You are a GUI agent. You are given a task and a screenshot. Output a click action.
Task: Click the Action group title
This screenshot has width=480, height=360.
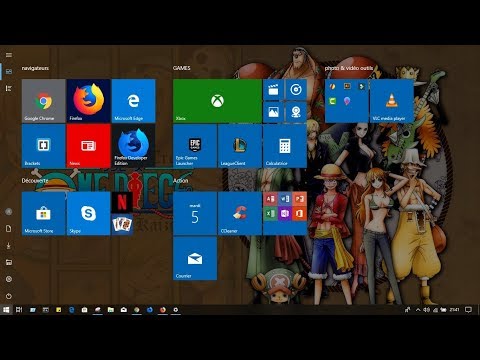pyautogui.click(x=181, y=181)
